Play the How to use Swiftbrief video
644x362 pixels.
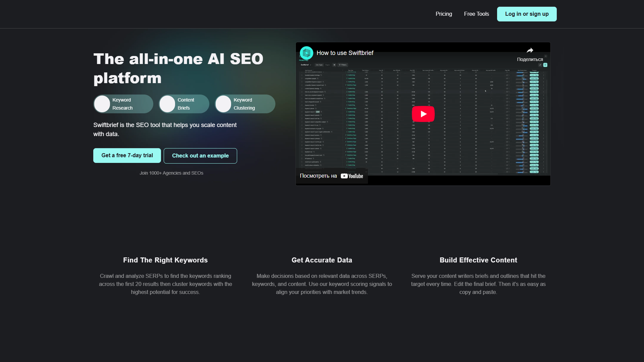pos(423,114)
